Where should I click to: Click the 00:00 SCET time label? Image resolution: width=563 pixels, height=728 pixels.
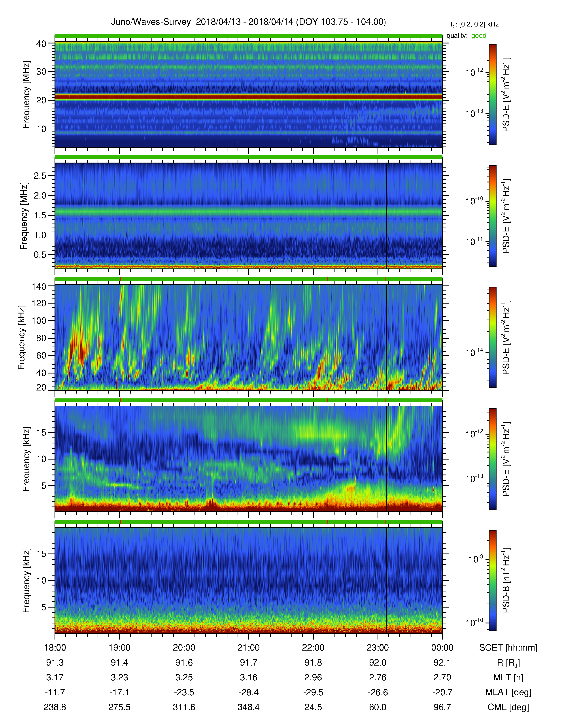tap(442, 648)
